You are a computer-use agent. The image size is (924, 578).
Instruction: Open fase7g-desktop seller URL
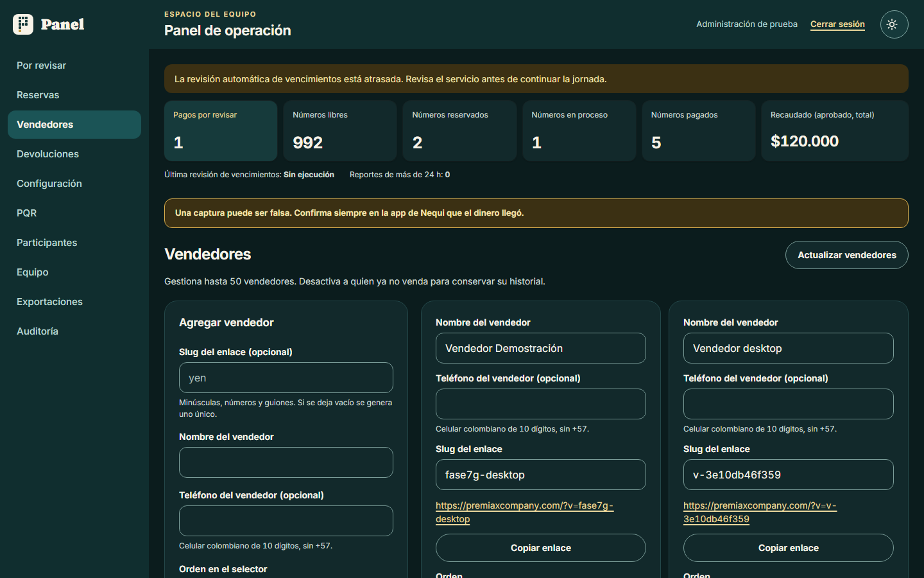pos(524,512)
